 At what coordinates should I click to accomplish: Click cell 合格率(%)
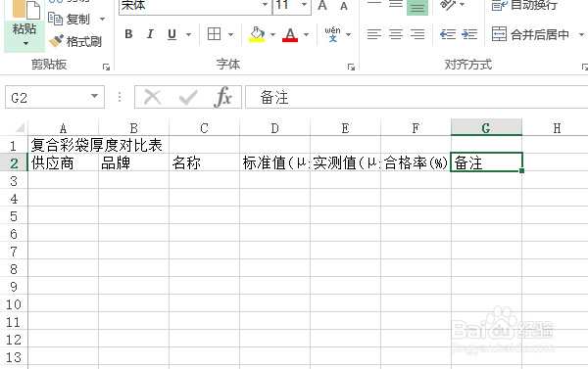[416, 162]
